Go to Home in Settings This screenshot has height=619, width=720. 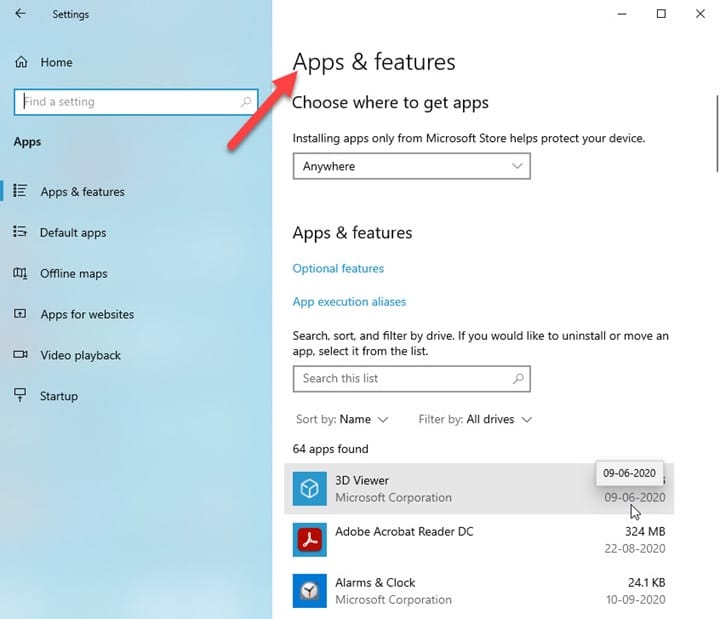56,62
